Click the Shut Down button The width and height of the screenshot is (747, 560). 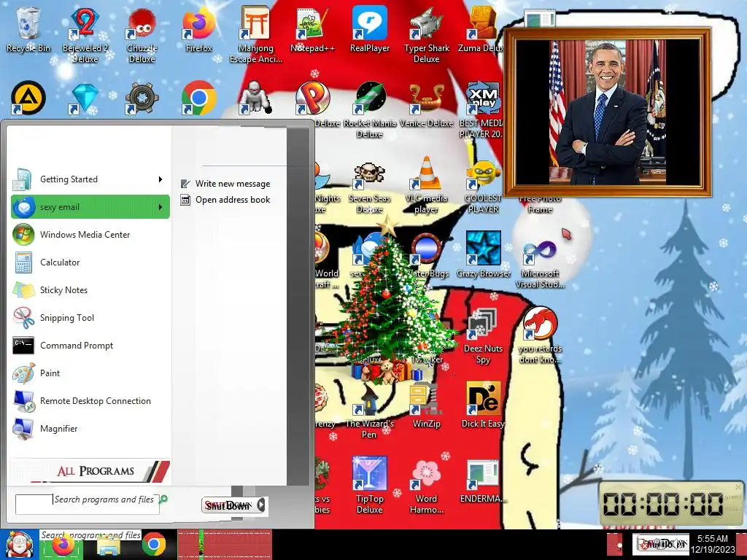(229, 505)
